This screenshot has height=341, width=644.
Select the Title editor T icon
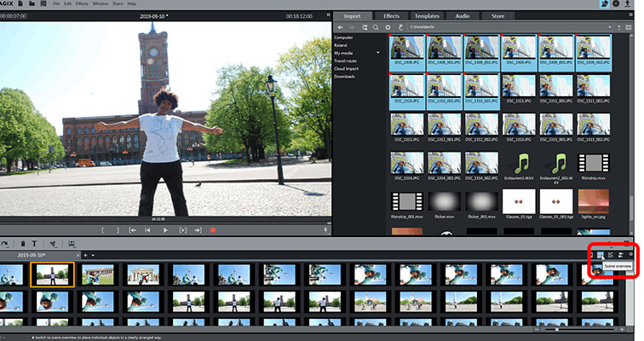[34, 244]
